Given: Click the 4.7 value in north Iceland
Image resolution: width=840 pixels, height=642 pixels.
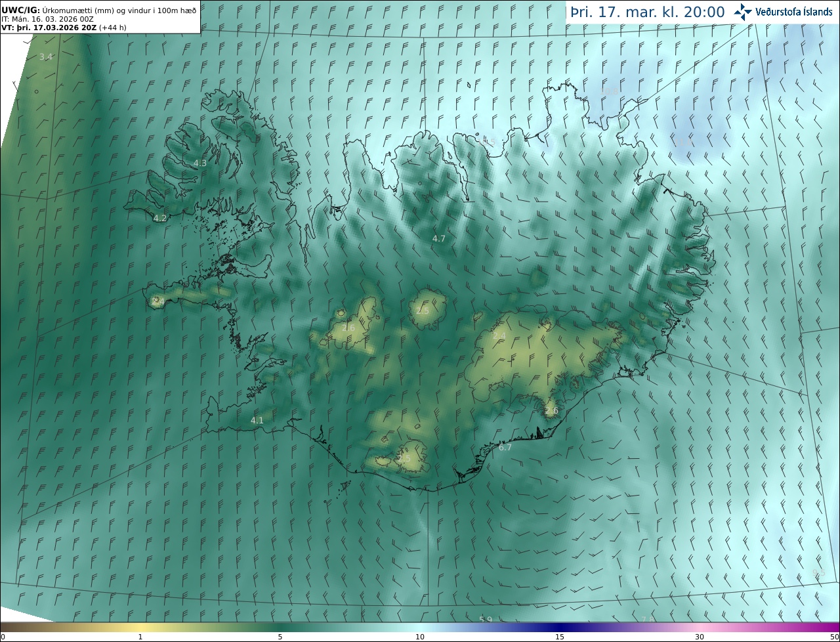Looking at the screenshot, I should pos(439,238).
